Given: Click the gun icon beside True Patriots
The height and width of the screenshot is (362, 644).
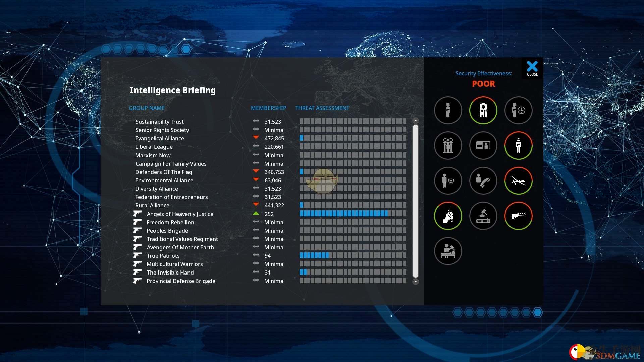Looking at the screenshot, I should pyautogui.click(x=137, y=255).
